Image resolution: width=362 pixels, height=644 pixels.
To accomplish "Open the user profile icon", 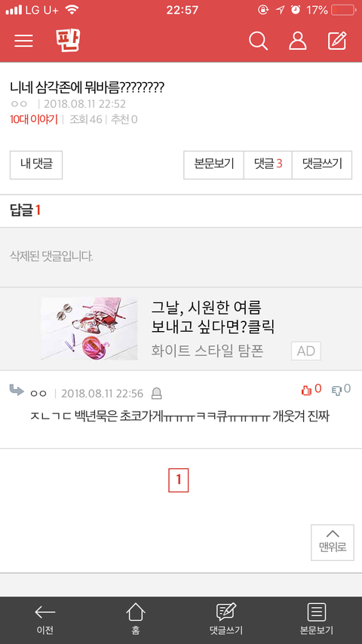I will pos(297,41).
